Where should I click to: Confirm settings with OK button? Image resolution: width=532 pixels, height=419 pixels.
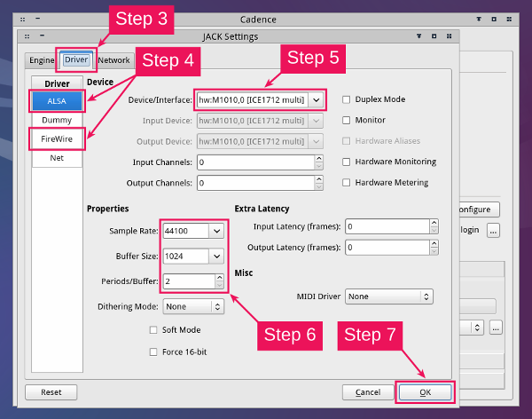(x=425, y=392)
